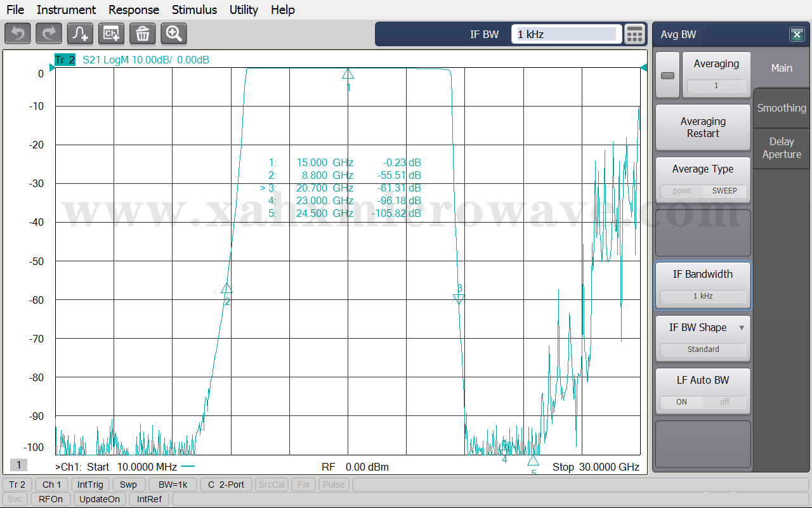The width and height of the screenshot is (812, 508).
Task: Click marker 2 readout 8.800 GHz row
Action: [345, 175]
